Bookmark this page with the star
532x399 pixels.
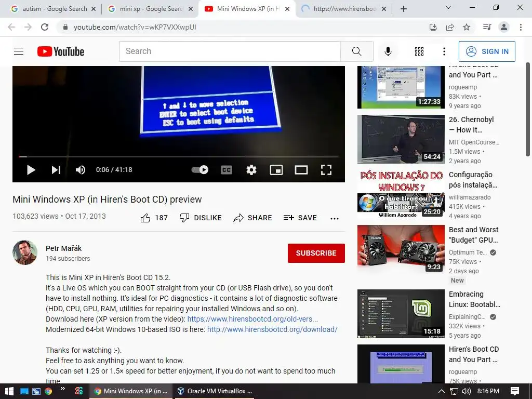pyautogui.click(x=467, y=27)
